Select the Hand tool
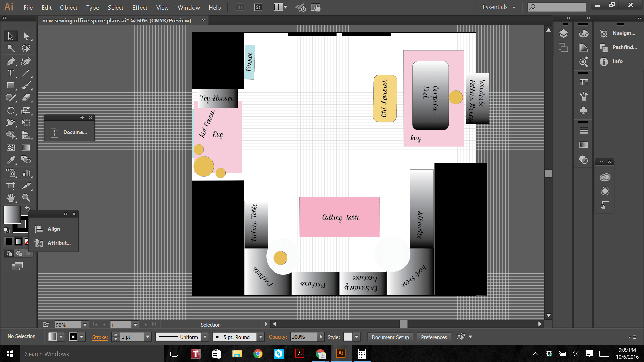Image resolution: width=644 pixels, height=362 pixels. point(11,198)
